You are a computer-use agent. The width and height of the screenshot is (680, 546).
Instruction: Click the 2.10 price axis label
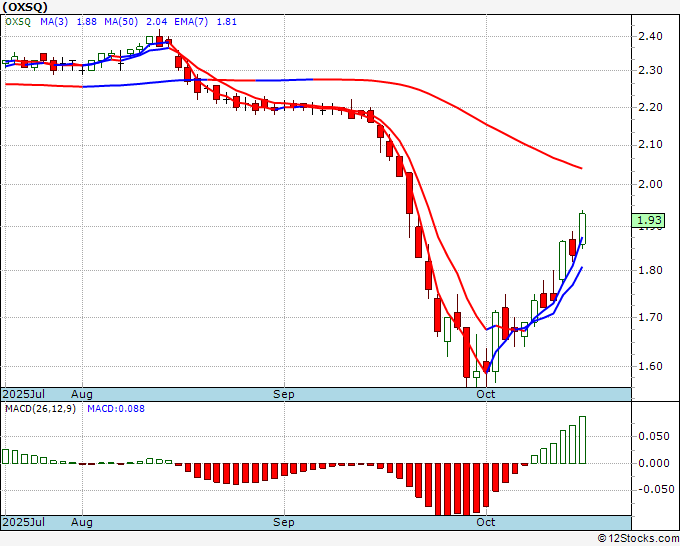click(651, 144)
